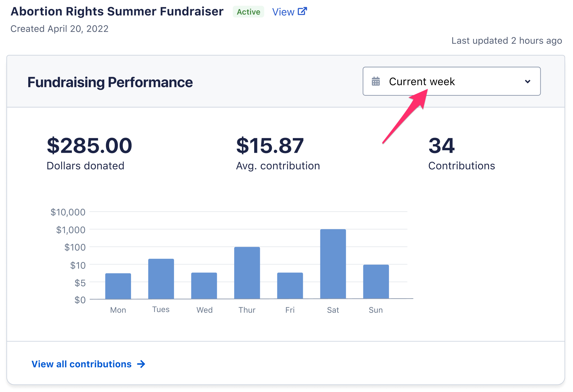The image size is (573, 392).
Task: Click the arrow icon after View all contributions
Action: click(x=141, y=364)
